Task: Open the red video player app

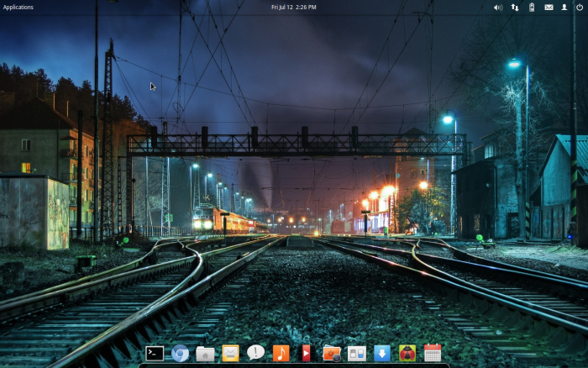Action: click(306, 354)
